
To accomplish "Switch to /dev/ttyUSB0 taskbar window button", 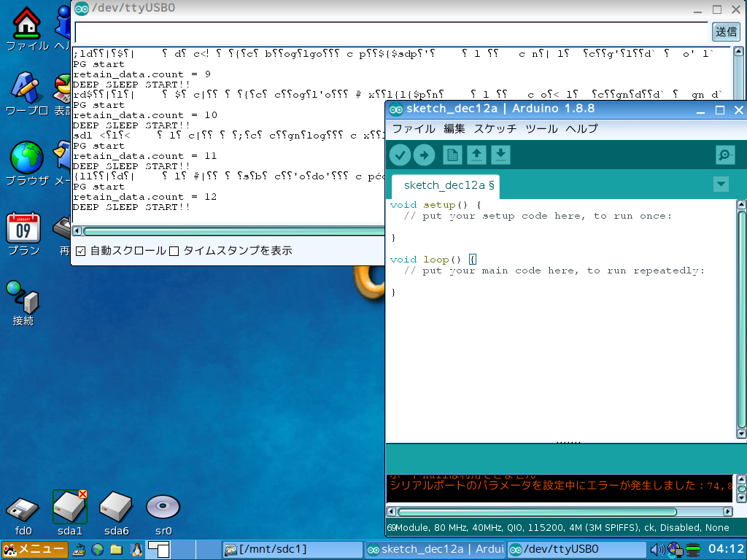I will pos(577,550).
